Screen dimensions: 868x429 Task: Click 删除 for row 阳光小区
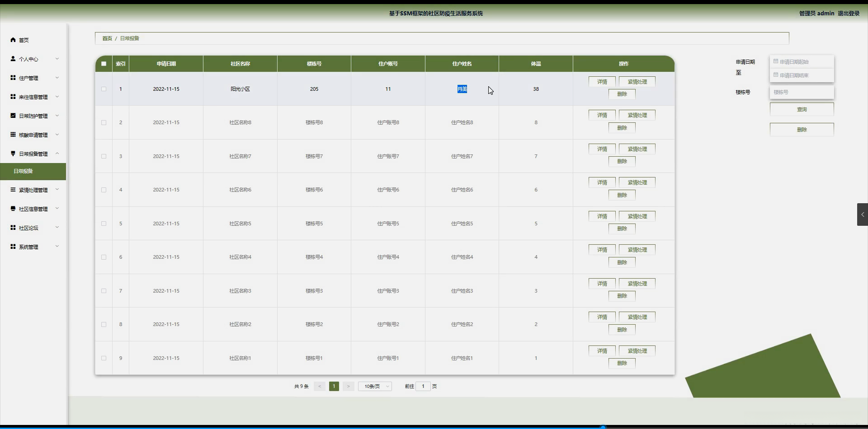(622, 94)
